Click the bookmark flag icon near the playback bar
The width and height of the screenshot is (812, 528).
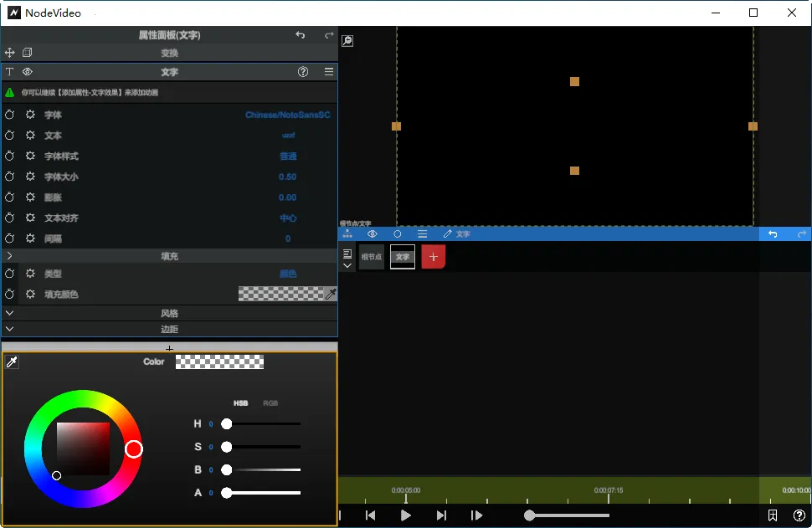pyautogui.click(x=773, y=515)
